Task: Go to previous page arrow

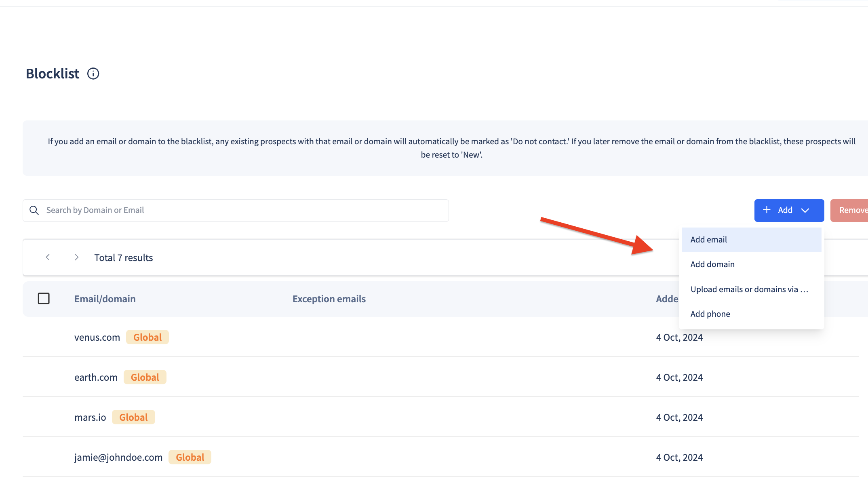Action: tap(48, 257)
